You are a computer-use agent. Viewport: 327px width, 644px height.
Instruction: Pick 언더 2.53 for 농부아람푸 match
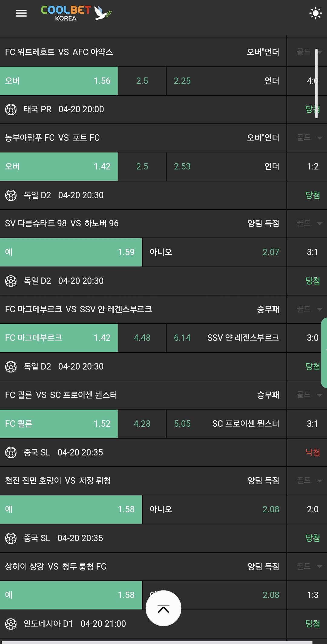226,166
